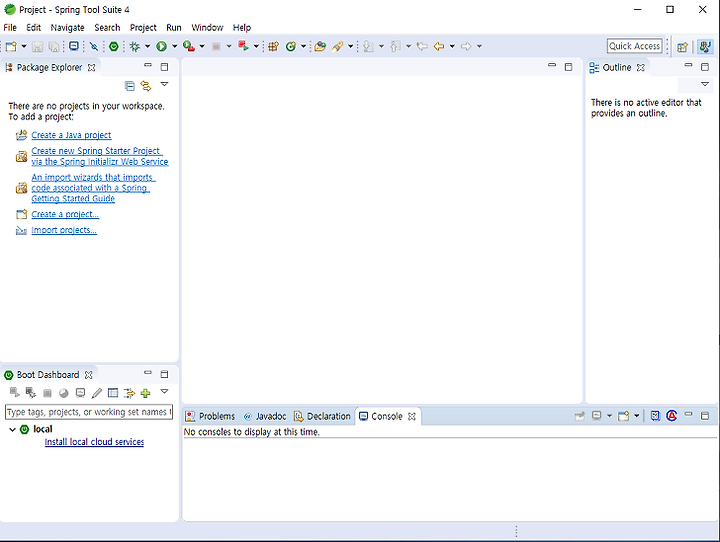720x542 pixels.
Task: Click the Boot Dashboard properties table icon
Action: click(x=113, y=393)
